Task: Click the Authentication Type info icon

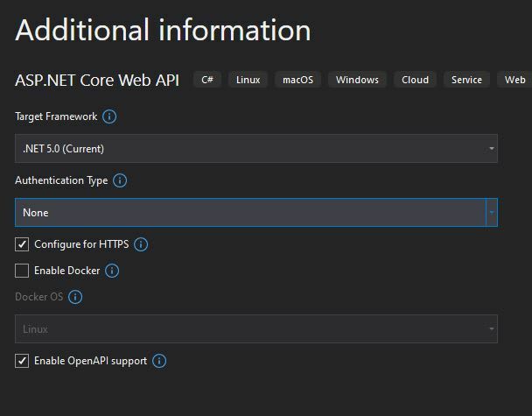Action: 120,180
